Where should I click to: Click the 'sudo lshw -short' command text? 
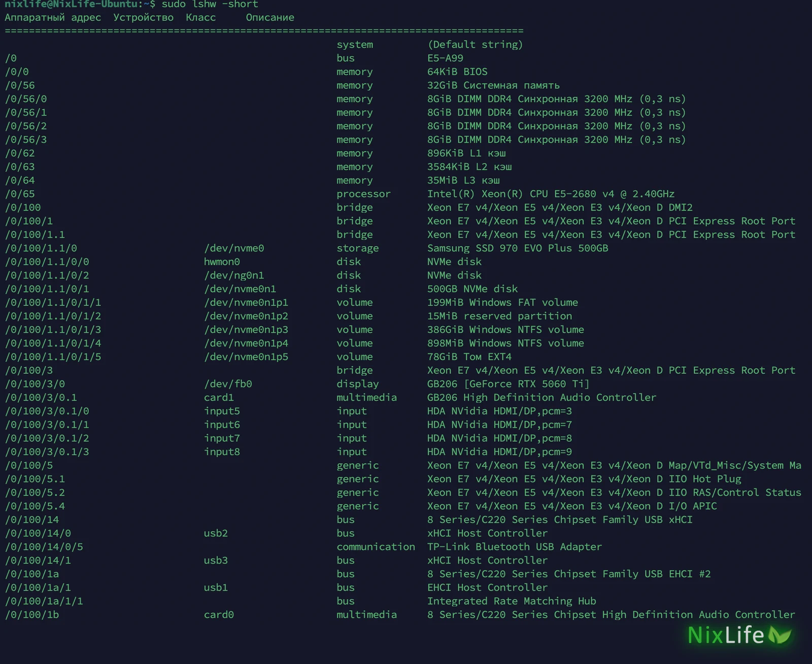tap(210, 4)
